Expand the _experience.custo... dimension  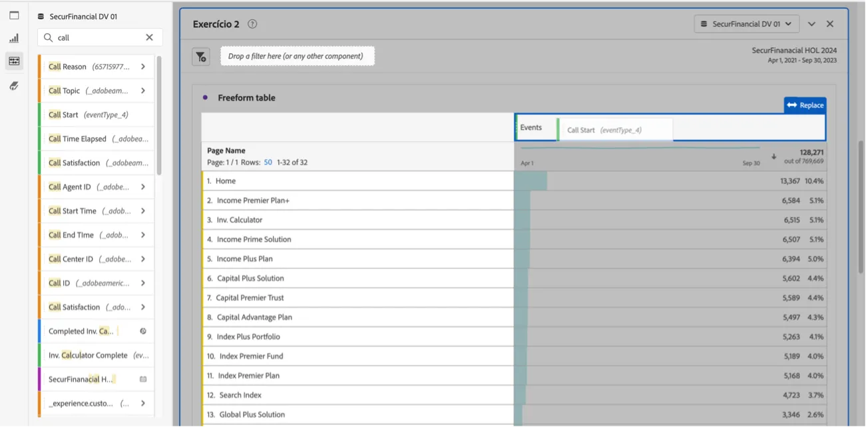(143, 403)
